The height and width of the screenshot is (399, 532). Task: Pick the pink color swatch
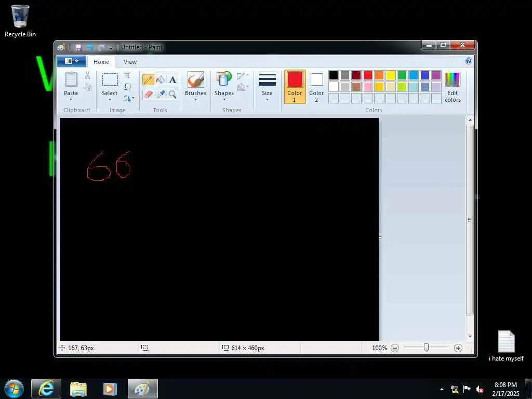point(368,87)
